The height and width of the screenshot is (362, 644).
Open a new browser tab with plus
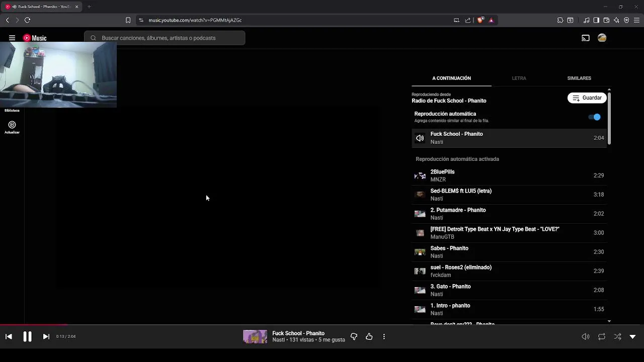pos(89,7)
